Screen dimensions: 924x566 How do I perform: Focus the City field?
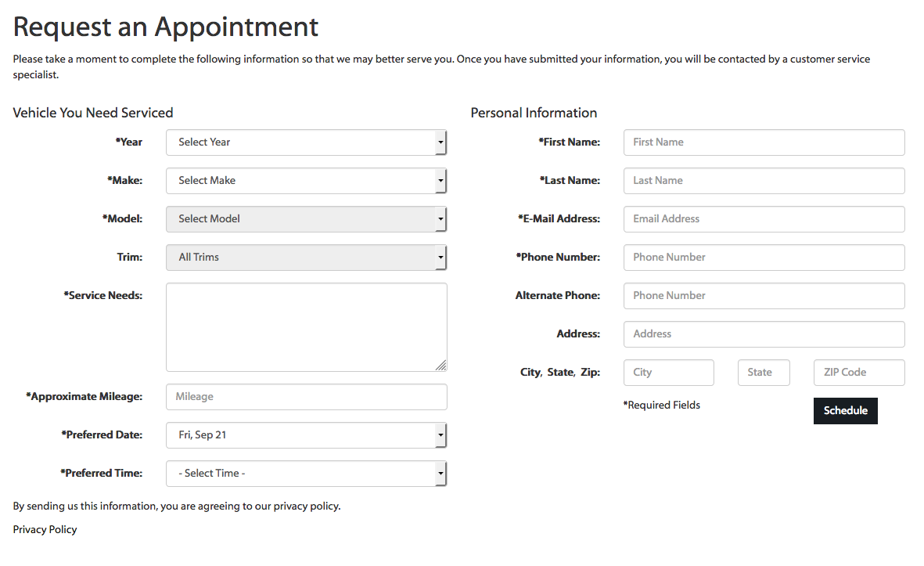tap(668, 373)
